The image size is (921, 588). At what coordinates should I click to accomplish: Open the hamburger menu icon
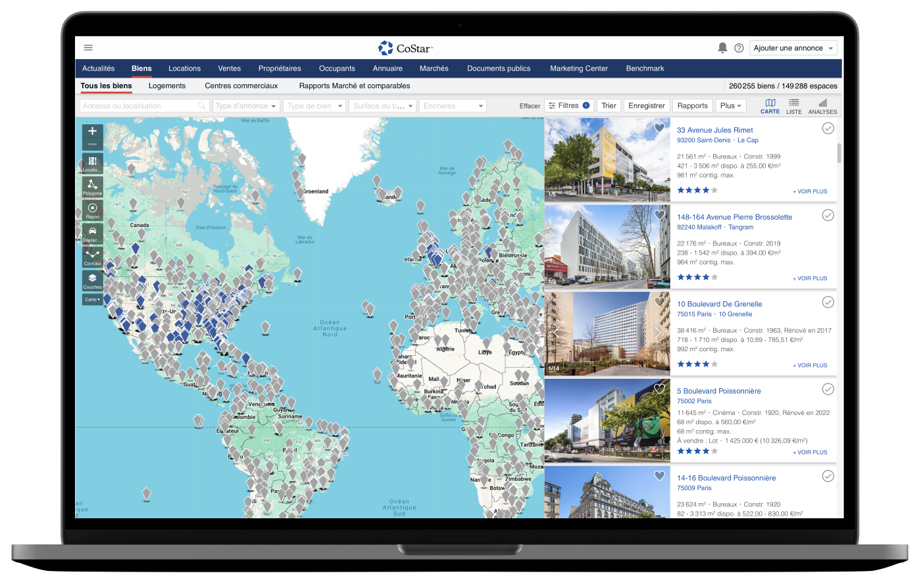(88, 47)
